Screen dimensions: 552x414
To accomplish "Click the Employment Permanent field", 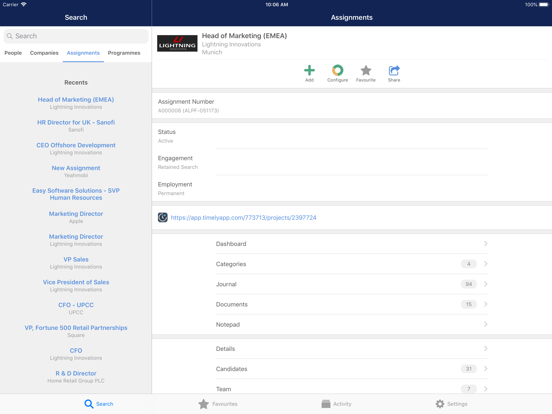I will click(x=352, y=188).
